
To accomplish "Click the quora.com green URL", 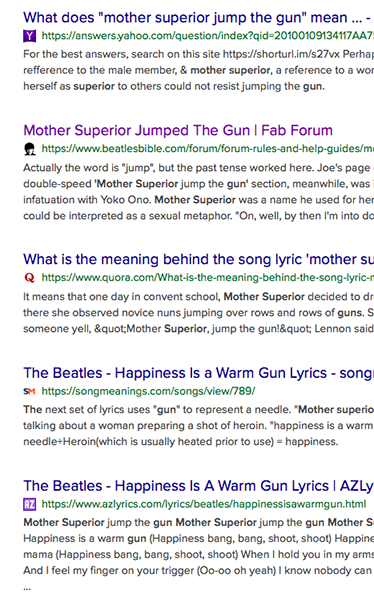I will tap(208, 278).
